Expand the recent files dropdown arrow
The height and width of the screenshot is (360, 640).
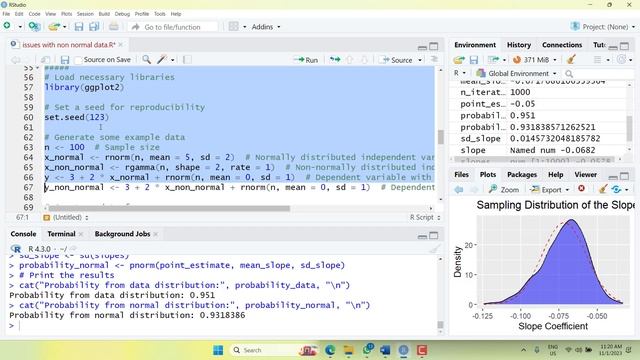coord(64,27)
